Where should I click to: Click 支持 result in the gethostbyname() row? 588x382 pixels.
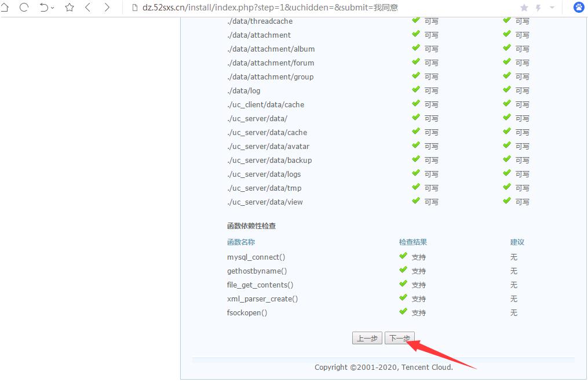pyautogui.click(x=419, y=271)
